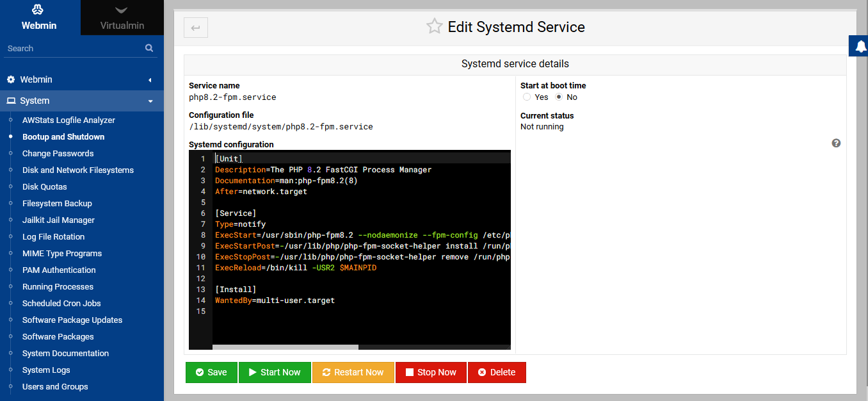Screen dimensions: 868x401
Task: Collapse the System menu category
Action: click(x=82, y=101)
